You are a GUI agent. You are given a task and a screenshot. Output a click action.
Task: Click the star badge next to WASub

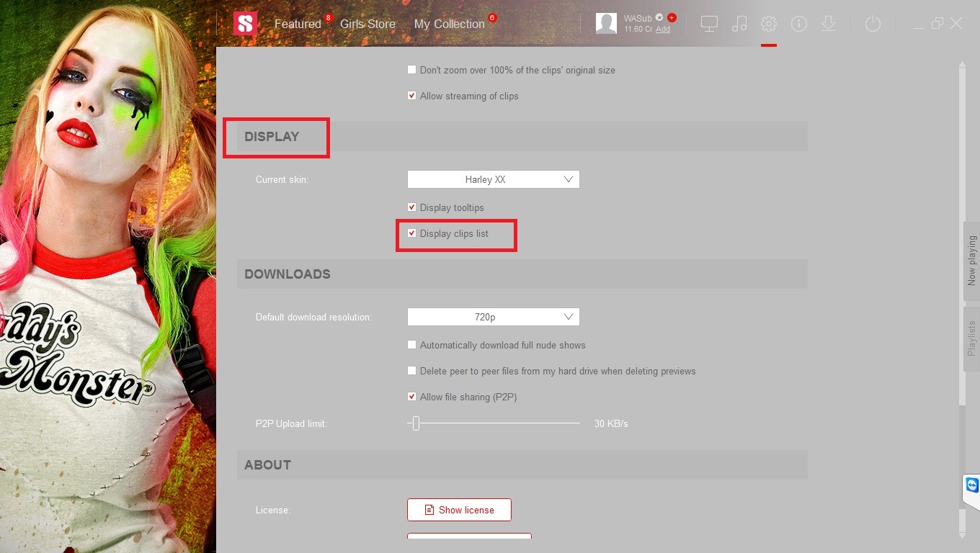[659, 17]
